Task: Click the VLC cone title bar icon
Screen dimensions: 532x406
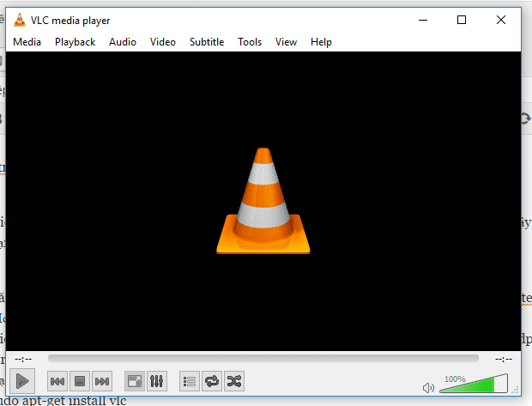Action: pos(20,20)
